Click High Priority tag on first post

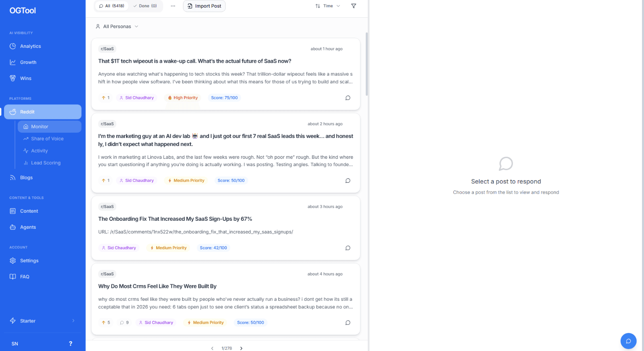(x=183, y=98)
